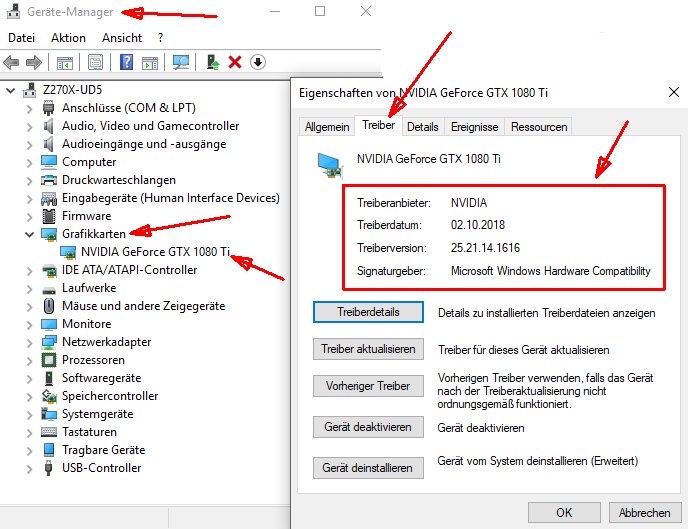Click the Firmware chip icon
This screenshot has height=529, width=688.
tap(49, 216)
